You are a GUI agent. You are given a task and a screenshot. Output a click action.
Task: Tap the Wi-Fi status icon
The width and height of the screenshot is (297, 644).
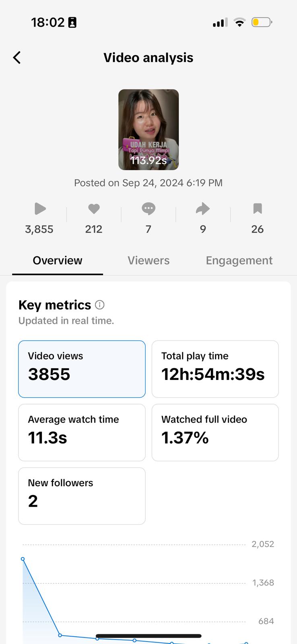(239, 23)
